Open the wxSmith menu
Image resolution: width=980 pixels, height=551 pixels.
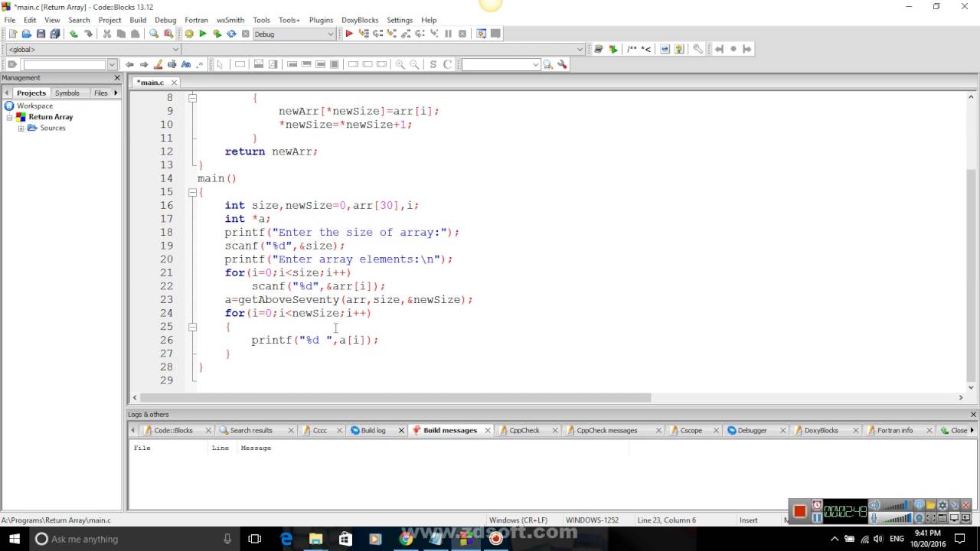[230, 20]
